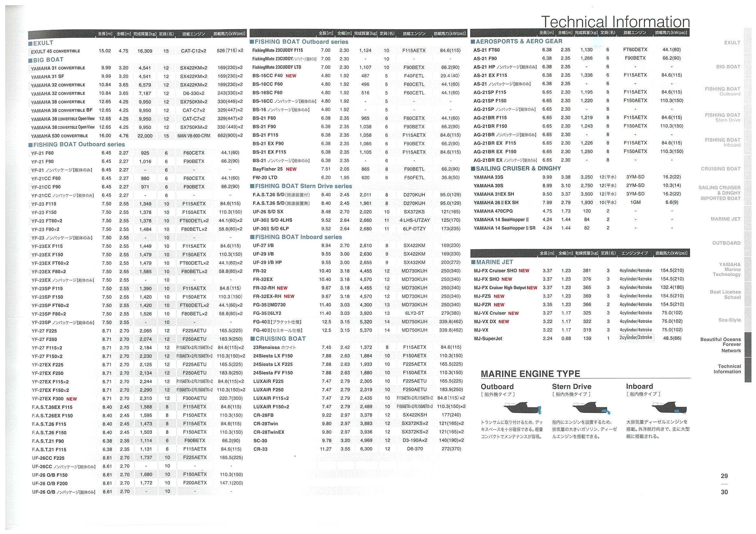This screenshot has width=756, height=534.
Task: Click the YAMAHA 33S model name
Action: coord(488,177)
